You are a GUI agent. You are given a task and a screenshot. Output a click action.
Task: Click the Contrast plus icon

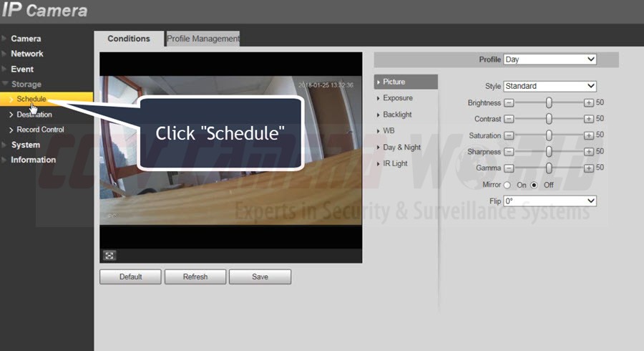pos(588,119)
